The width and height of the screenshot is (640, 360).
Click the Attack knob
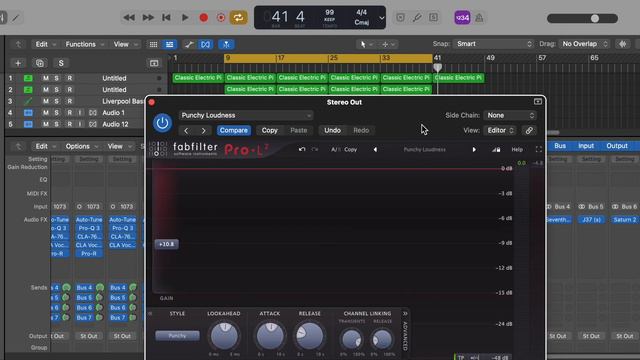[270, 336]
